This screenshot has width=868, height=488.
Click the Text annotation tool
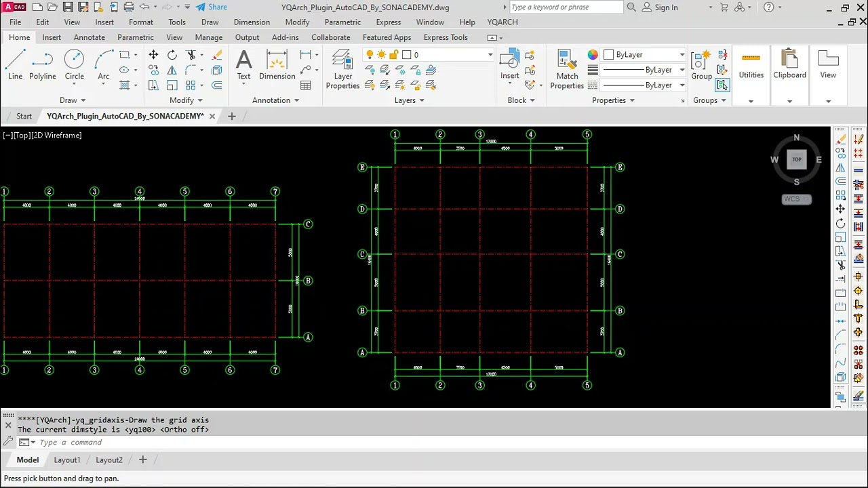pos(243,65)
